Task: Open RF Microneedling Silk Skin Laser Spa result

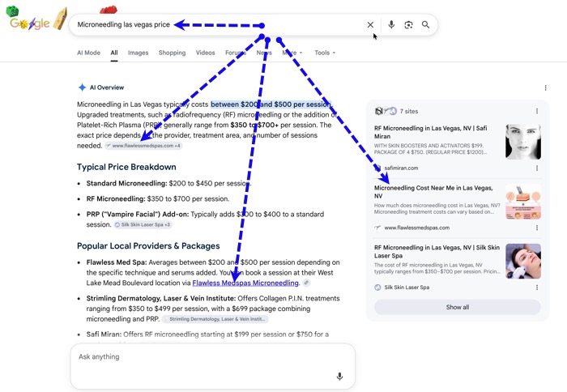Action: (x=437, y=251)
